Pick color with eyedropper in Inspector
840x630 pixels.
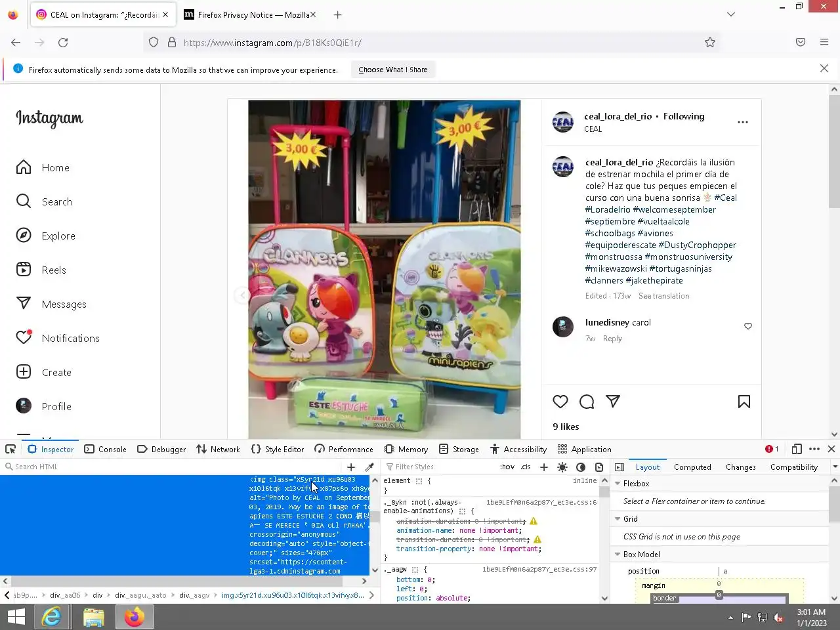click(369, 467)
